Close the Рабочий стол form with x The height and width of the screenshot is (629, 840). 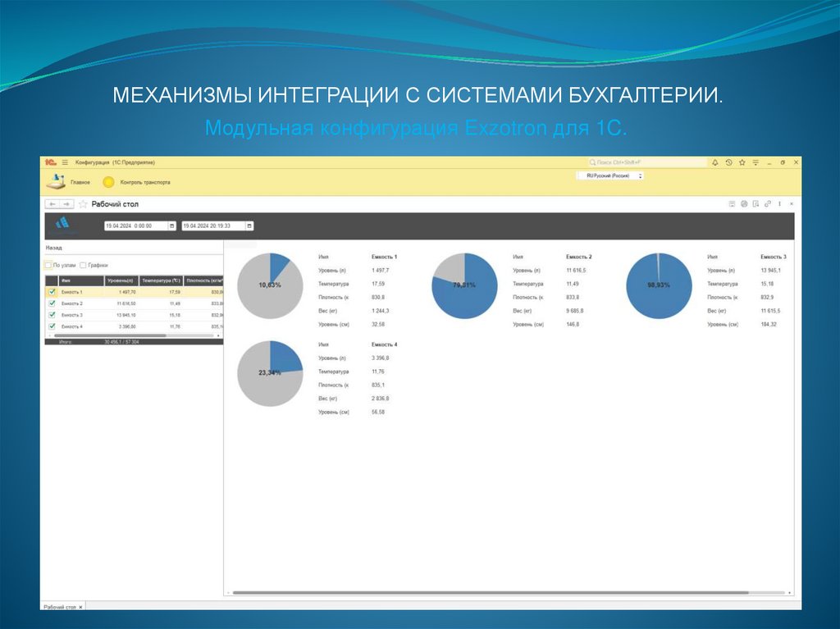tap(792, 203)
